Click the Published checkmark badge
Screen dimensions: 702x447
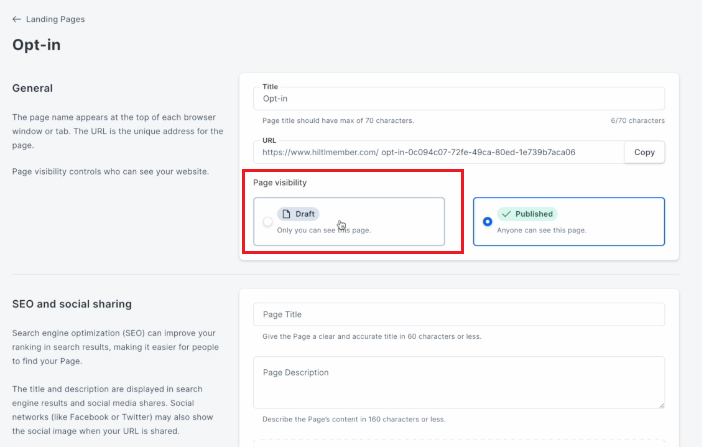pyautogui.click(x=527, y=214)
